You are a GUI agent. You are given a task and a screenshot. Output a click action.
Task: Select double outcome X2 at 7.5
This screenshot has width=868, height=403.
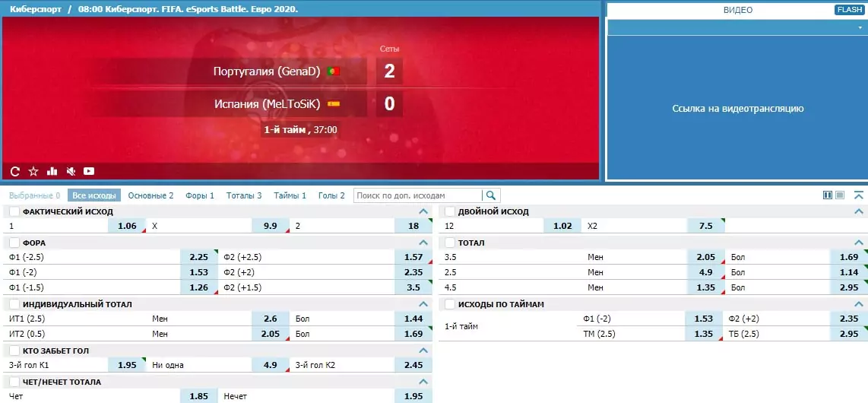point(706,226)
